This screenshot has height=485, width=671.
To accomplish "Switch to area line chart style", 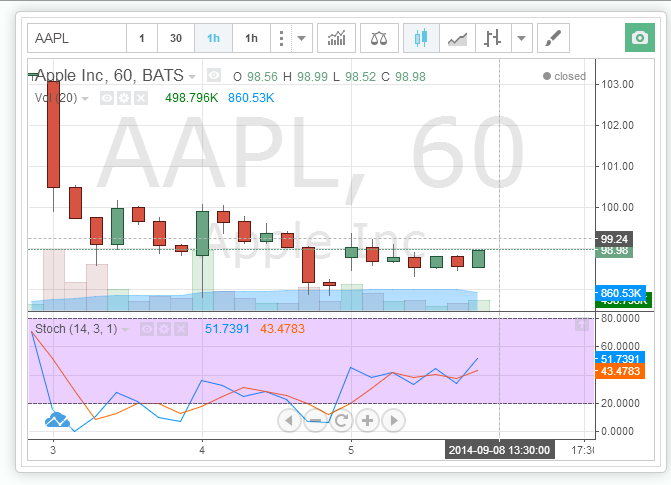I will click(457, 38).
